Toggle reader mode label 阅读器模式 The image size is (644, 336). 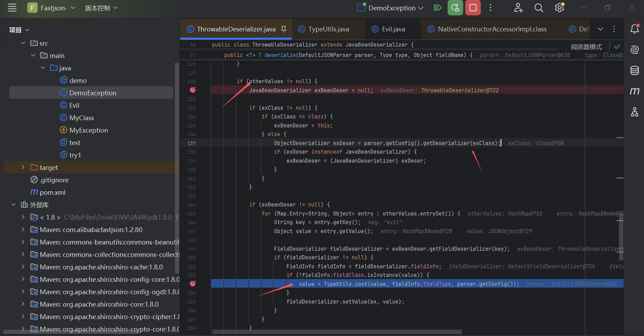click(x=586, y=47)
